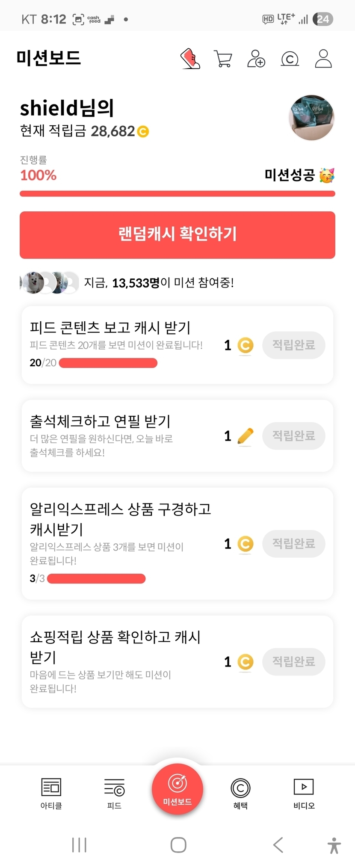The width and height of the screenshot is (355, 868).
Task: Tap the add friend icon
Action: (x=256, y=59)
